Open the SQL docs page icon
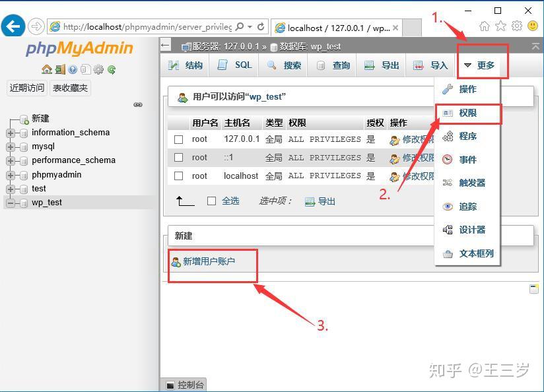The width and height of the screenshot is (544, 392). (x=85, y=69)
